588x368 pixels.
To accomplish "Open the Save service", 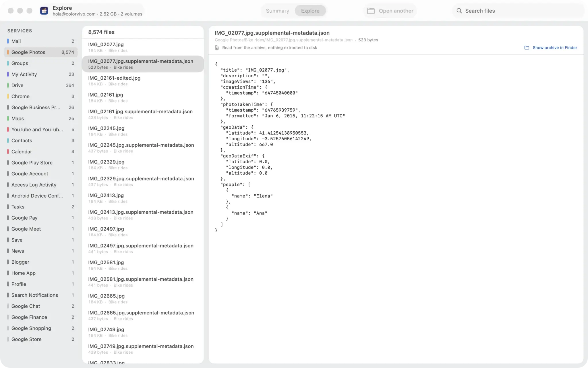I will coord(41,240).
